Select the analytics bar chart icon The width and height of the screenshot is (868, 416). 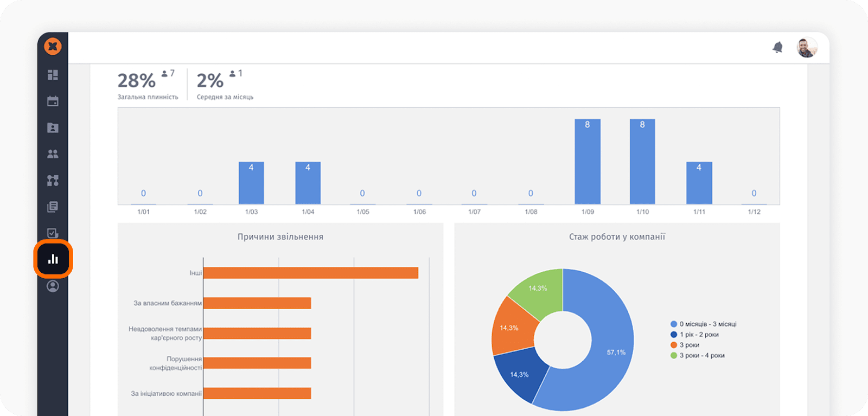point(53,259)
